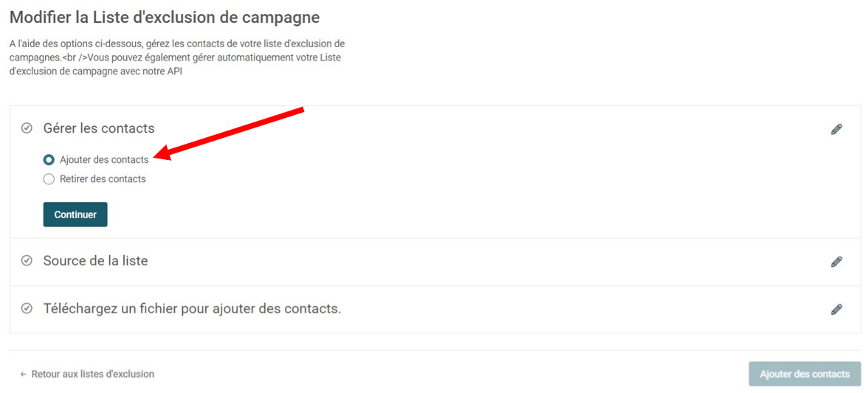Click the Modifier la Liste d'exclusion heading
Viewport: 868px width, 393px height.
(x=165, y=17)
